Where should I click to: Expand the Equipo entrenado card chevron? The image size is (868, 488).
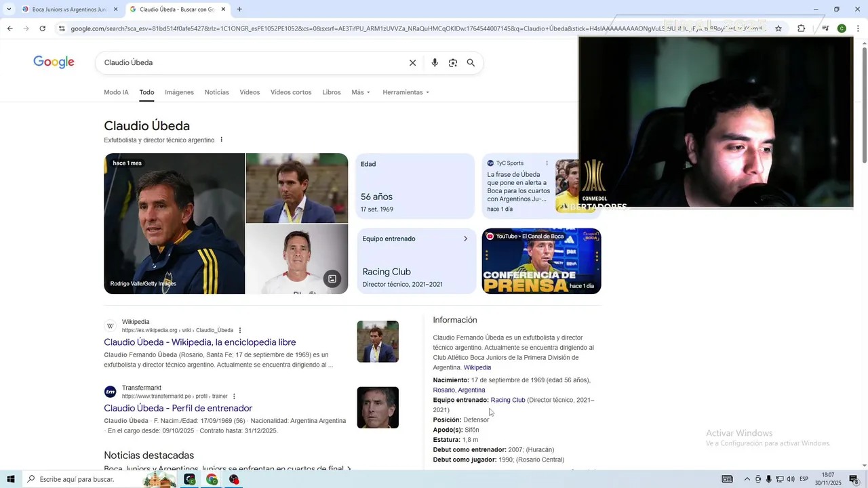pos(465,239)
